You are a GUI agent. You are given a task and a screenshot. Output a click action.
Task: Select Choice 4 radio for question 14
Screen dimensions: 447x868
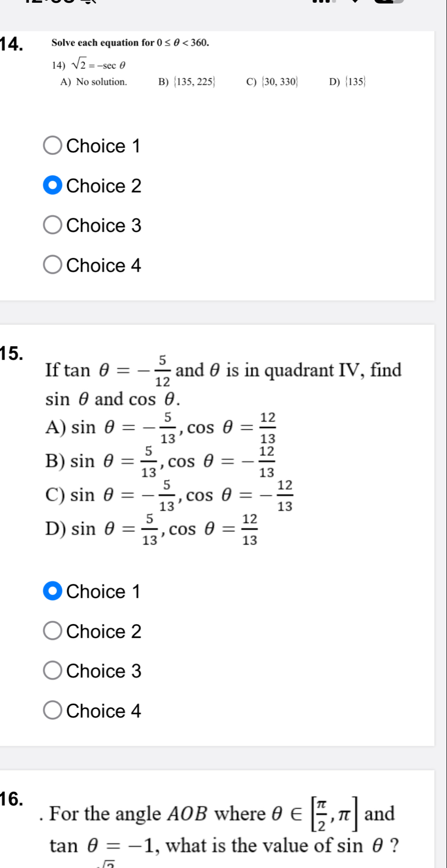(x=53, y=265)
